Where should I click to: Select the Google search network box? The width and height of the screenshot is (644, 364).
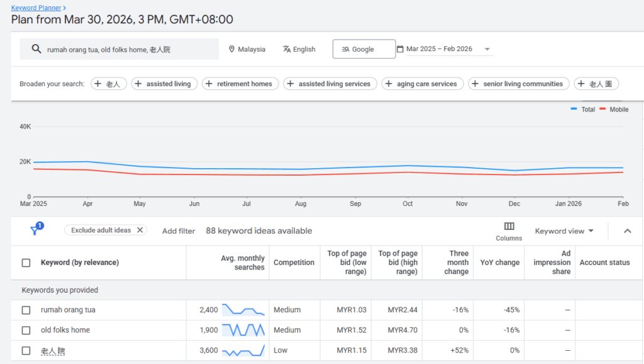[364, 49]
